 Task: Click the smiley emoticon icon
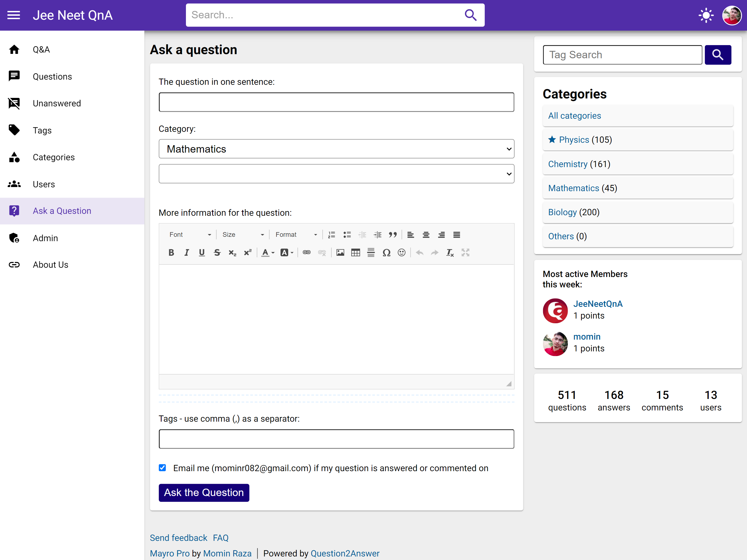(401, 253)
